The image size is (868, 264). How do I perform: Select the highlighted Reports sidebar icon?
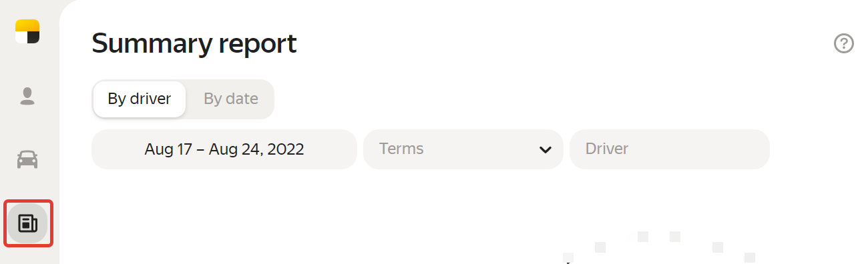pos(27,223)
